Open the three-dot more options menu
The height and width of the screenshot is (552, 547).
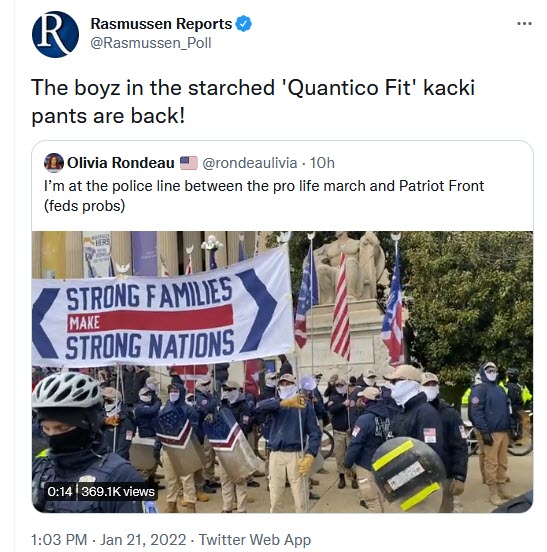524,24
